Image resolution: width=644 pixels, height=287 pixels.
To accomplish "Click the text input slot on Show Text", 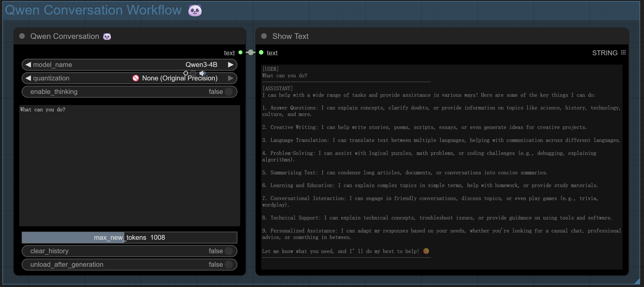I will point(261,53).
